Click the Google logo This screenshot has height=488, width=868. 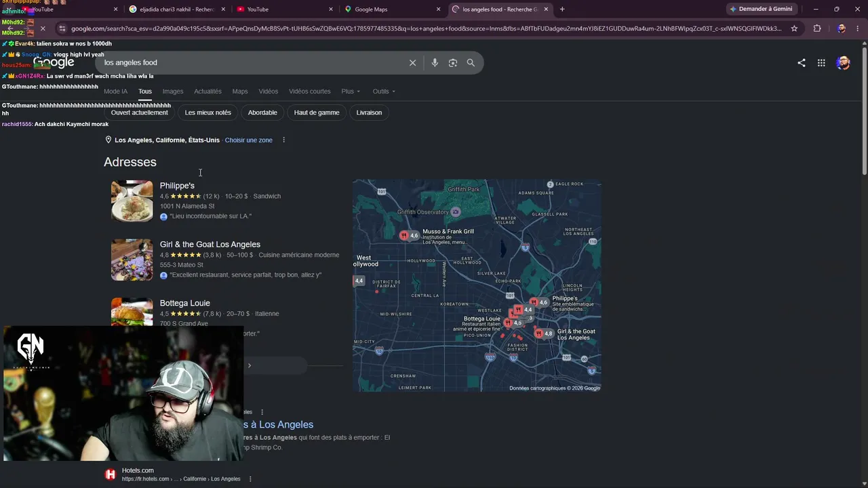pos(54,62)
